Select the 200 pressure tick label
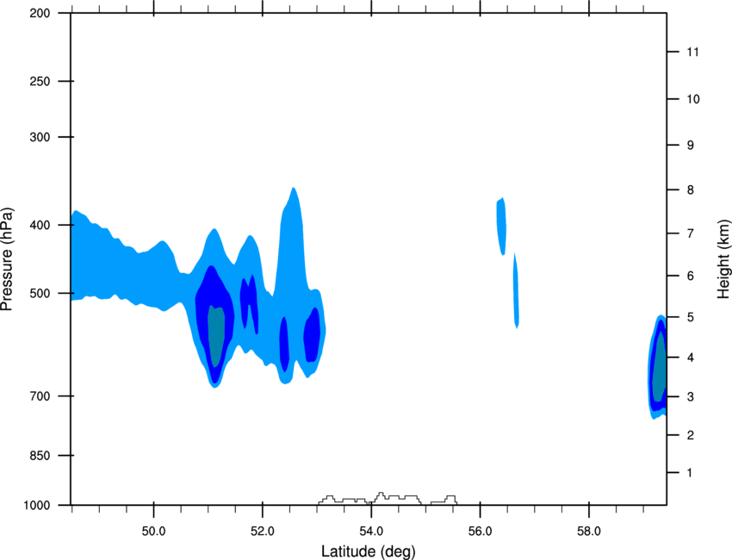Image resolution: width=732 pixels, height=560 pixels. pos(40,13)
